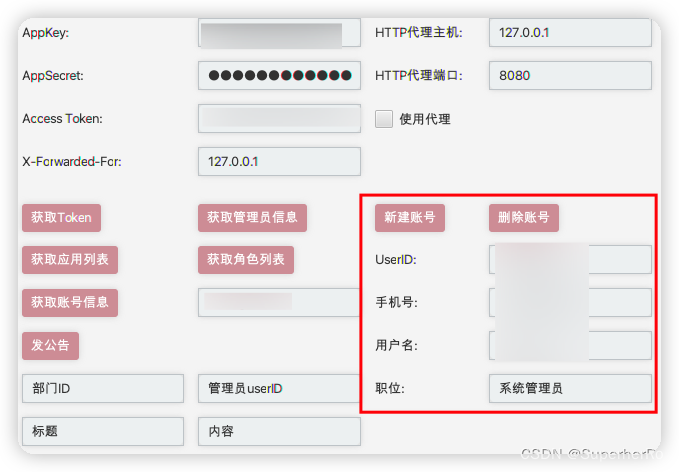Screen dimensions: 679x472
Task: Enable the 使用代理 checkbox
Action: 384,119
